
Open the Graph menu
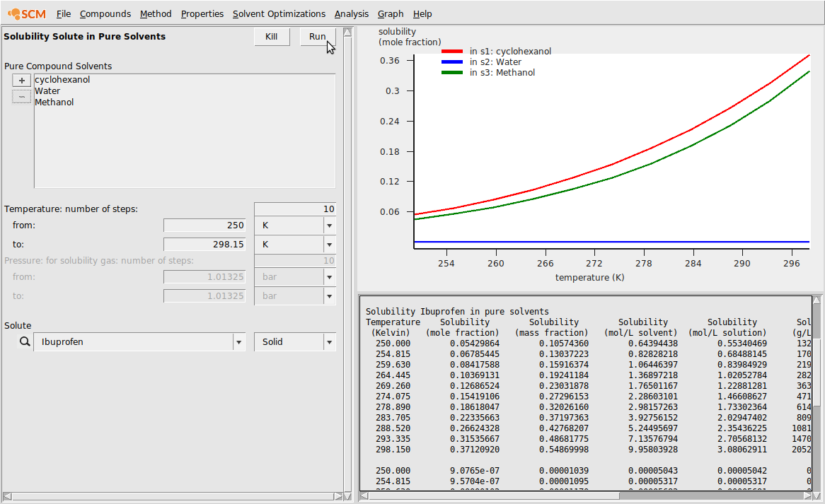click(391, 13)
